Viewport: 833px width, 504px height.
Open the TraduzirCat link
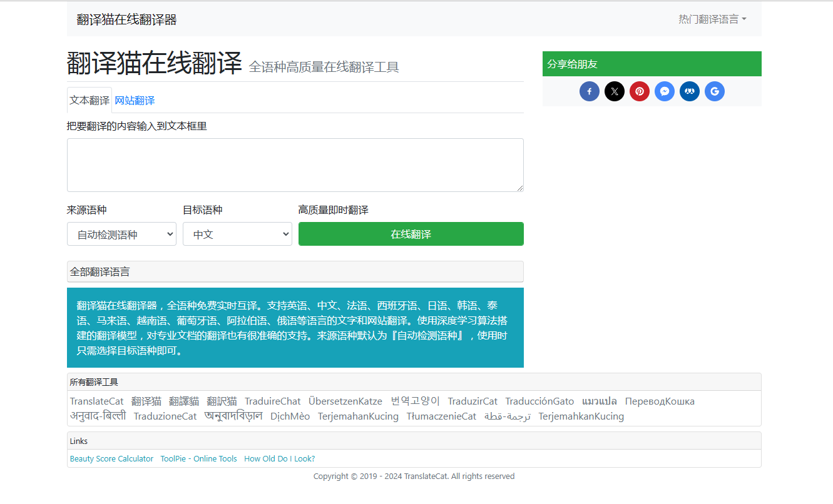[473, 401]
